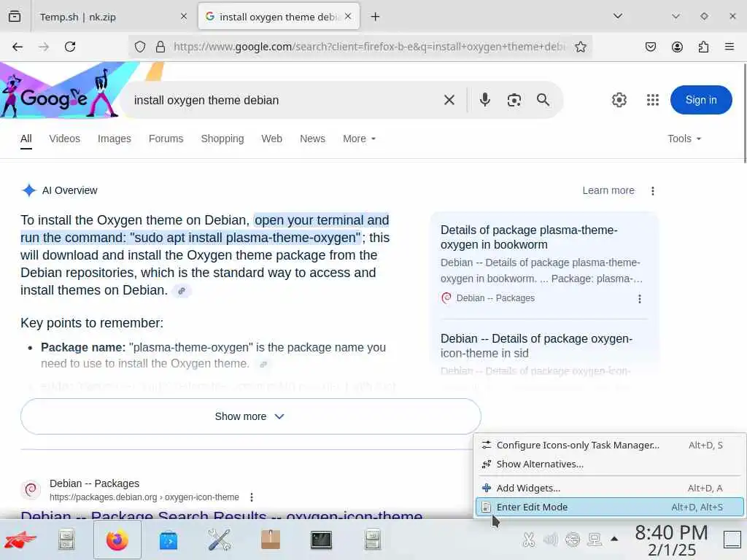Screen dimensions: 747x560
Task: Select the Web results tab
Action: [x=271, y=139]
